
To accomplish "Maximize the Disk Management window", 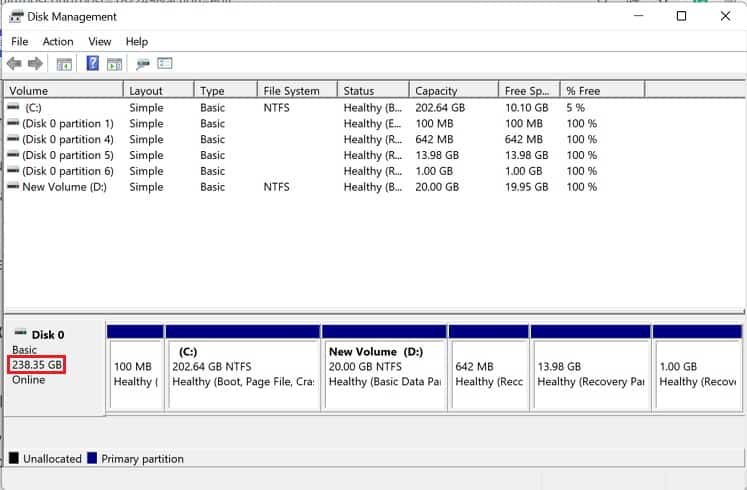I will 681,16.
